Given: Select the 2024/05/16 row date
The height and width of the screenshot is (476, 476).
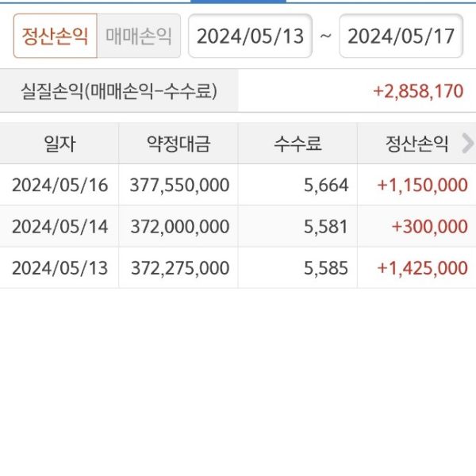Looking at the screenshot, I should (x=59, y=185).
